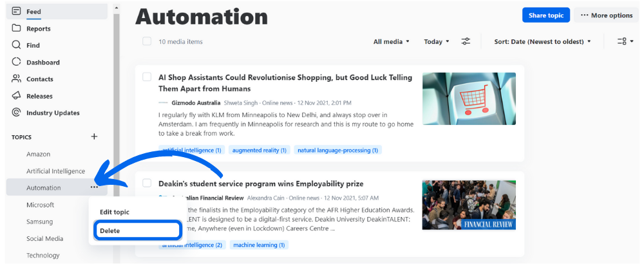Open the Sort: Date dropdown
The image size is (644, 264).
[542, 41]
